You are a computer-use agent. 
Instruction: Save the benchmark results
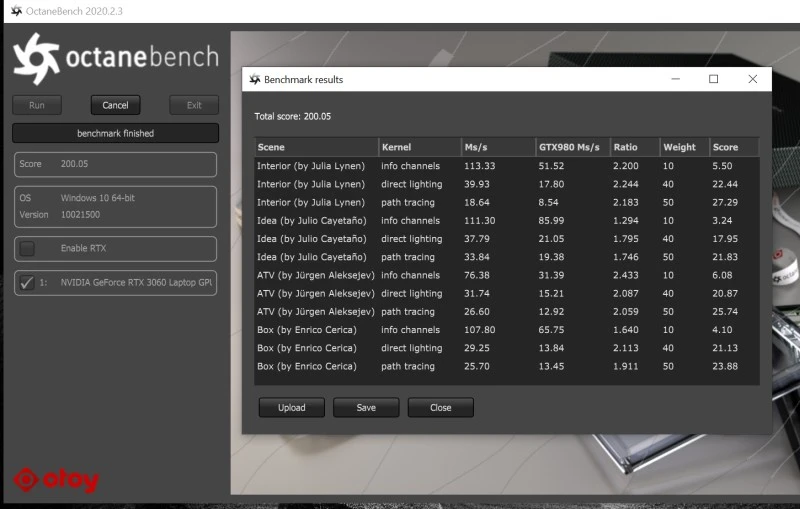click(366, 408)
